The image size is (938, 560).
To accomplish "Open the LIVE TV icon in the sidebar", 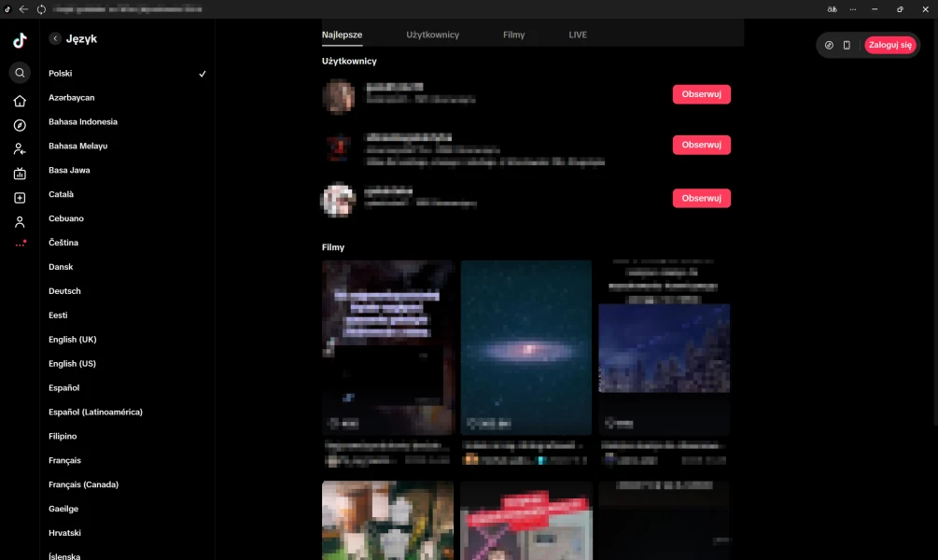I will (20, 174).
